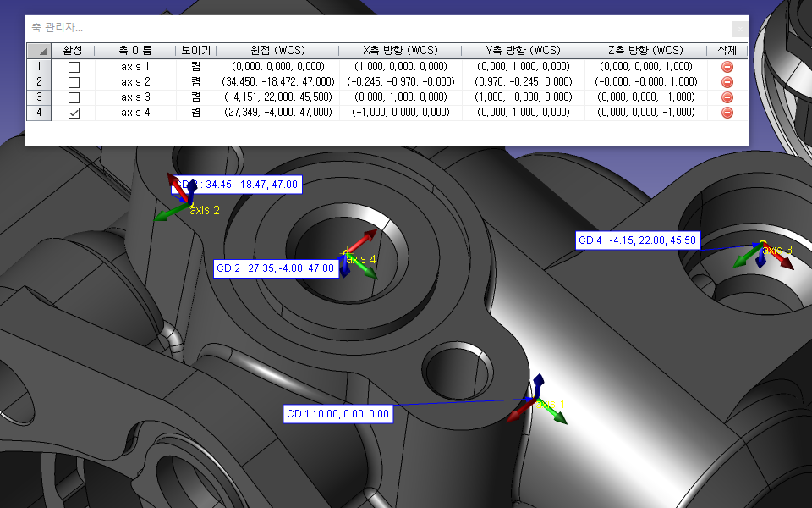Delete axis 1 with its red icon

pyautogui.click(x=727, y=66)
